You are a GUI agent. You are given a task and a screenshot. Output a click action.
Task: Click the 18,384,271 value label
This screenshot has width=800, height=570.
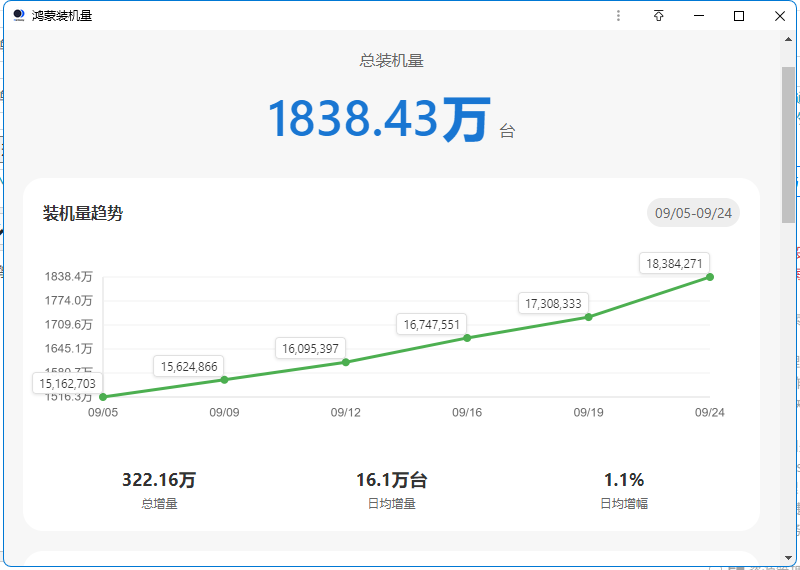(674, 263)
